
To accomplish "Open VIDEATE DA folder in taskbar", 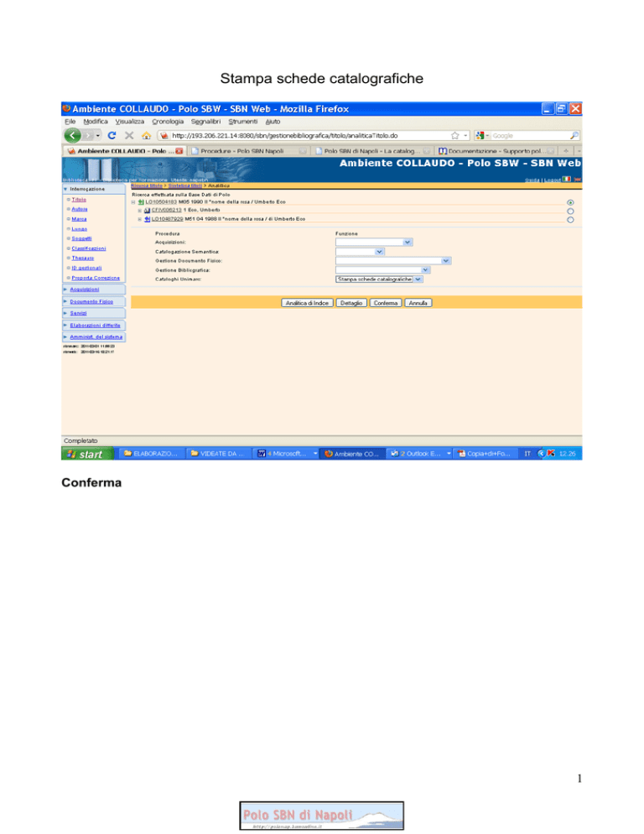I will click(218, 454).
